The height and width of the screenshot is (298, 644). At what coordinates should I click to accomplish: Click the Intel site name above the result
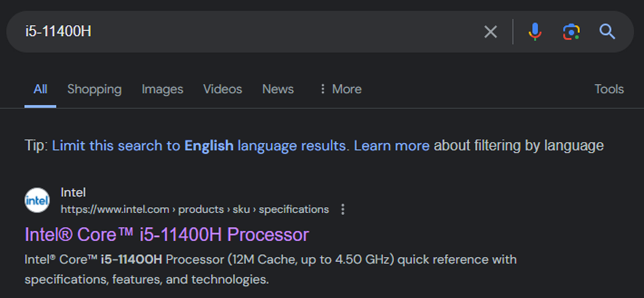point(73,192)
